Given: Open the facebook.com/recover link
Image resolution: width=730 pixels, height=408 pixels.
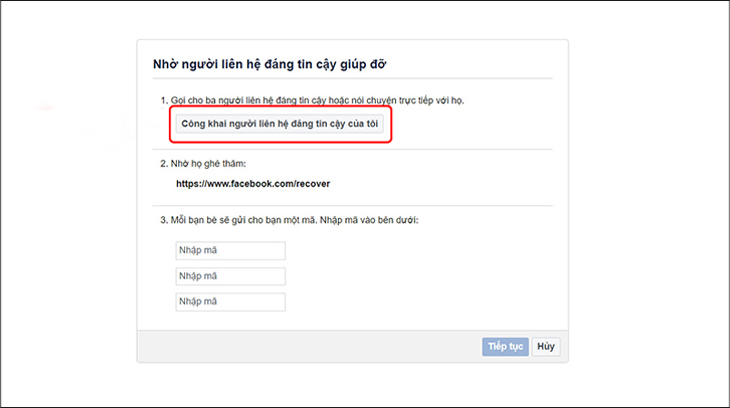Looking at the screenshot, I should 253,184.
